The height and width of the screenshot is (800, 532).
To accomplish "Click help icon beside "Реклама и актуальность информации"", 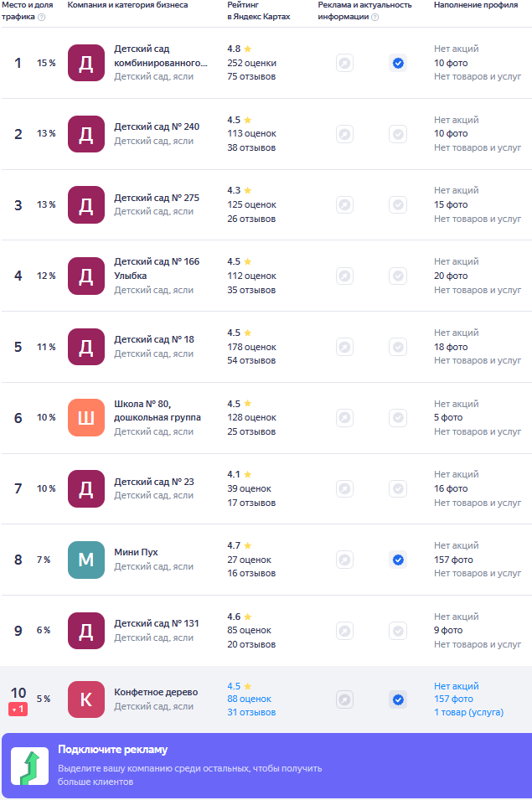I will click(374, 17).
